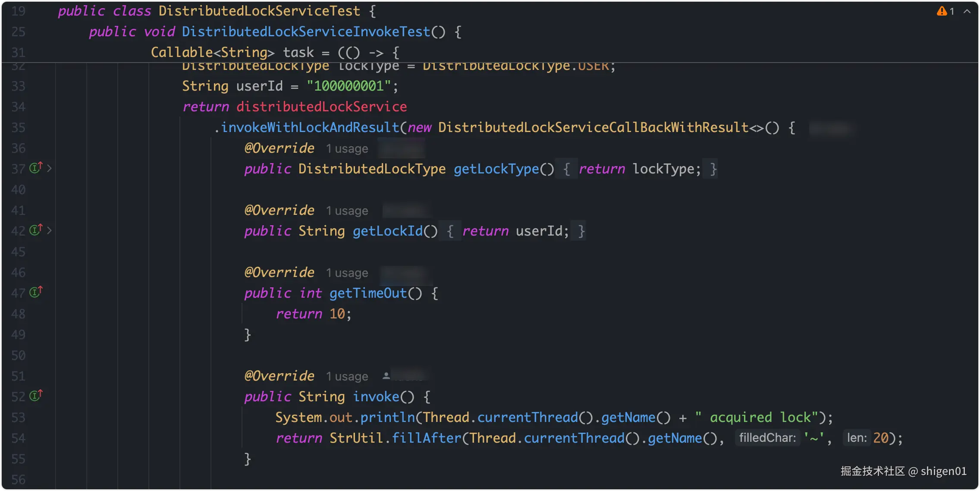Open the 1 usage hint above getLockType
Viewport: 980px width, 491px height.
click(x=347, y=148)
